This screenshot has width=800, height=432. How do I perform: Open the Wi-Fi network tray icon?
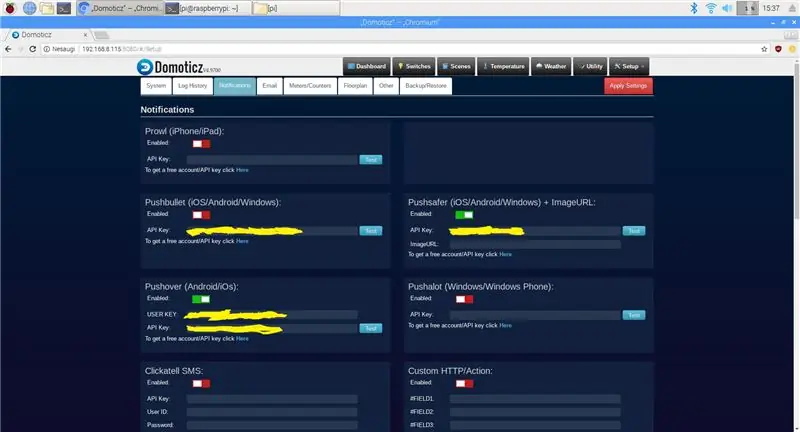(711, 8)
